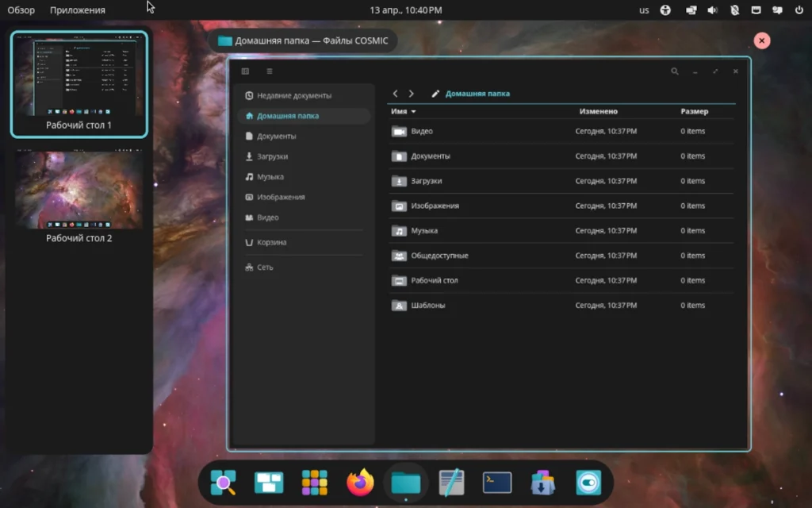This screenshot has width=812, height=508.
Task: Open the COSMIC launcher search icon in dock
Action: tap(223, 482)
